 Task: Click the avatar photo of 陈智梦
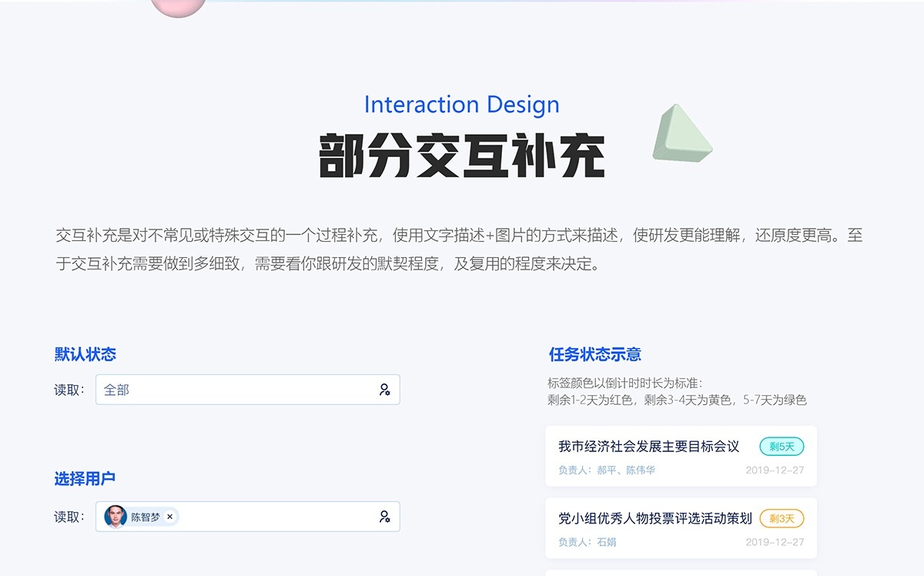[115, 517]
